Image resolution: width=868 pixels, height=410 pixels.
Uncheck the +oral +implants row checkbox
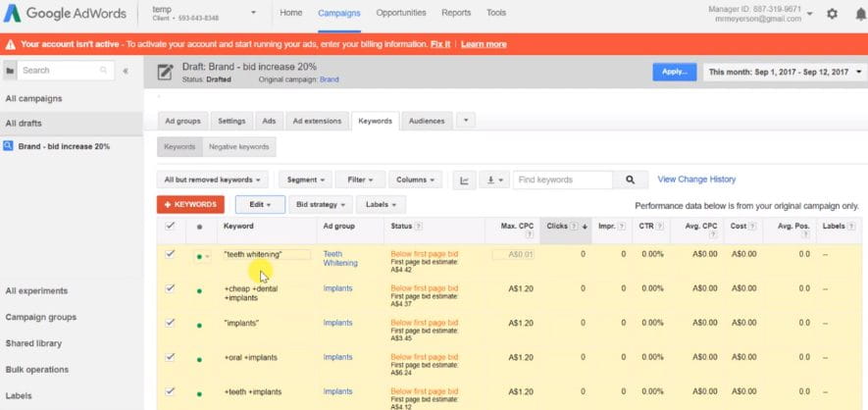click(171, 357)
